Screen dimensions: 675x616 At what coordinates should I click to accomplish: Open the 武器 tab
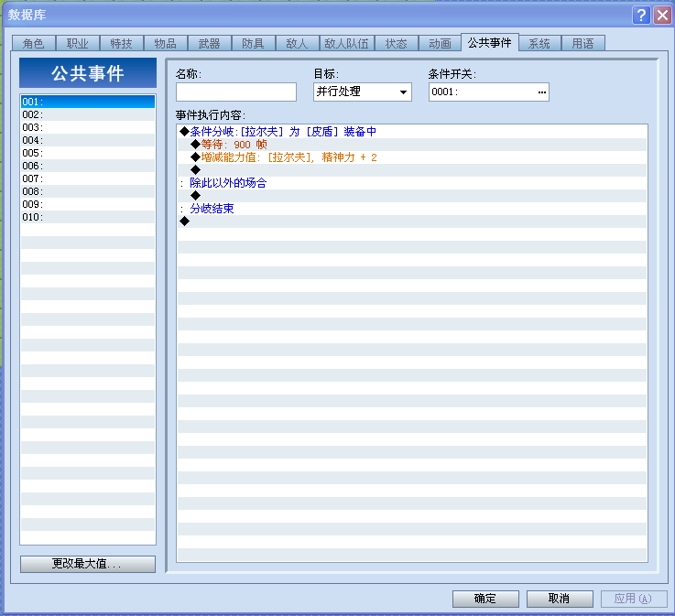pyautogui.click(x=209, y=43)
